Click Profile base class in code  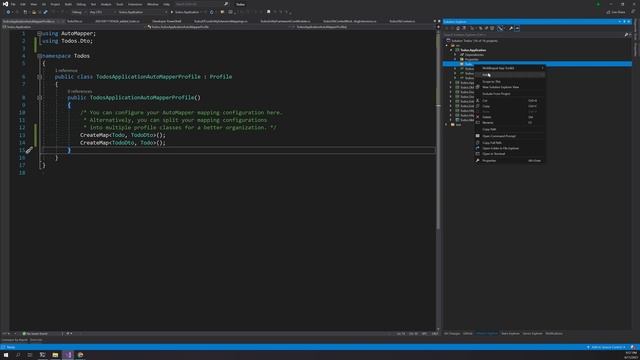[x=221, y=77]
